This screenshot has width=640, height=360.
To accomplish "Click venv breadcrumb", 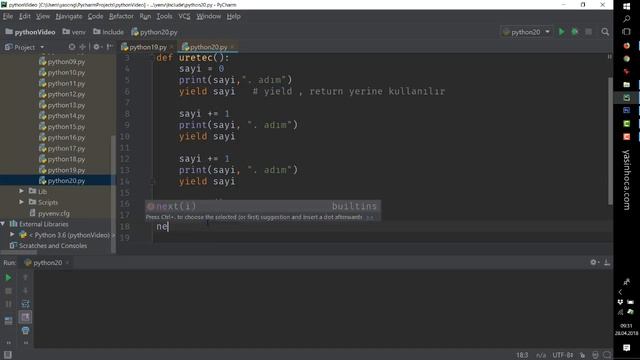I will pyautogui.click(x=74, y=32).
